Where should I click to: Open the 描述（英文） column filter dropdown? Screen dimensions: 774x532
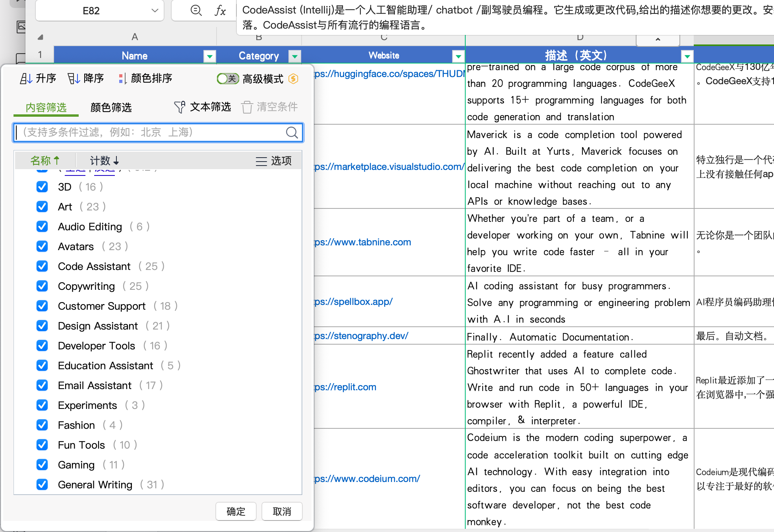687,56
